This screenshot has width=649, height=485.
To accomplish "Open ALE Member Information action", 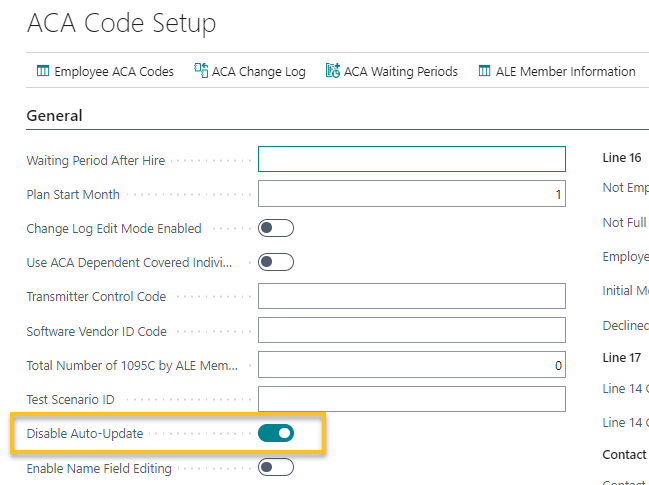I will coord(565,71).
